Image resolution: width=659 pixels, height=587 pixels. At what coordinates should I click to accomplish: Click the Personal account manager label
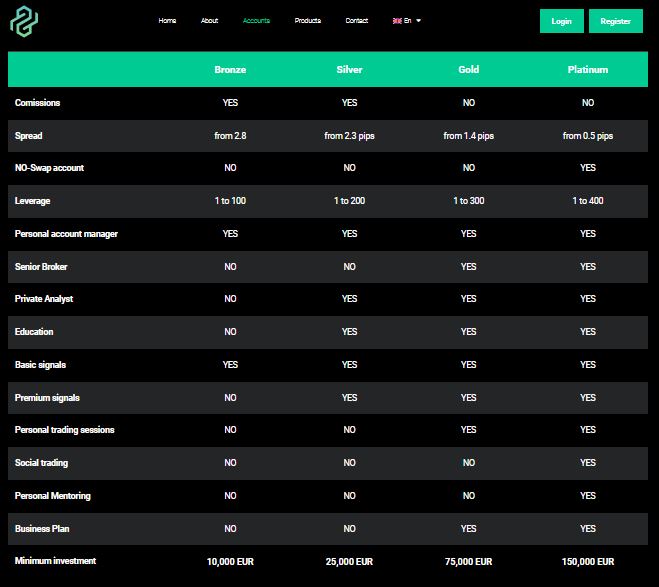66,234
